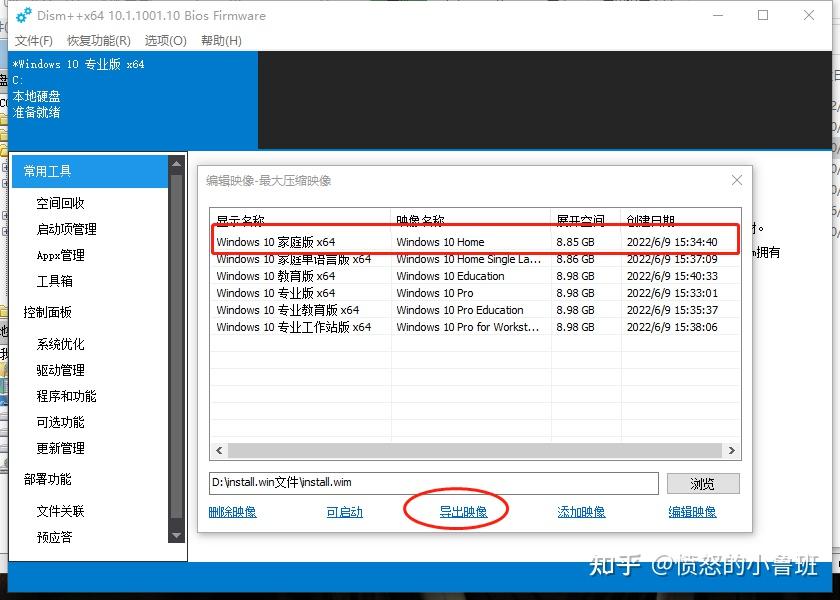Click the 常用工具 section header
This screenshot has height=600, width=840.
90,171
